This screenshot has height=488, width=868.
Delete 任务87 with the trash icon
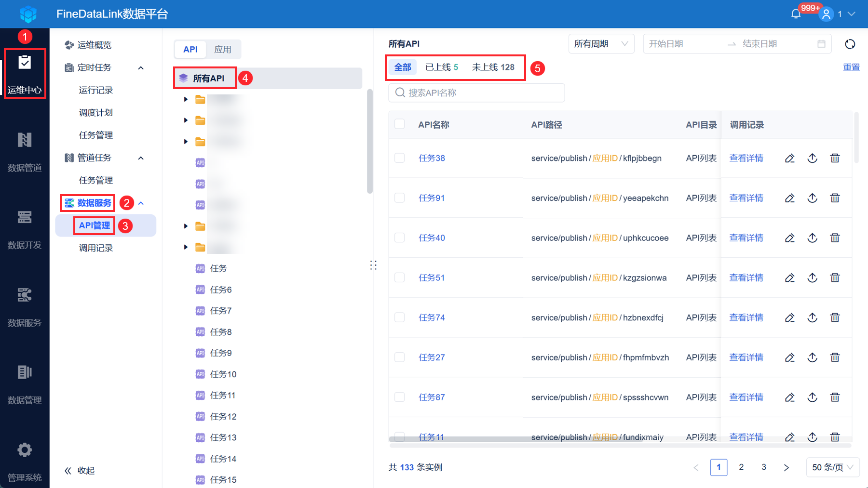pos(835,397)
